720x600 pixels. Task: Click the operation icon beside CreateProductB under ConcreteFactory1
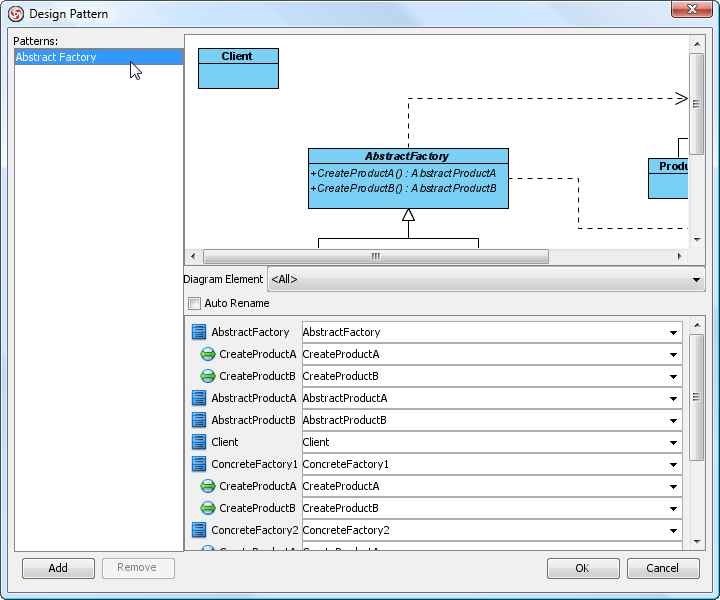(208, 508)
